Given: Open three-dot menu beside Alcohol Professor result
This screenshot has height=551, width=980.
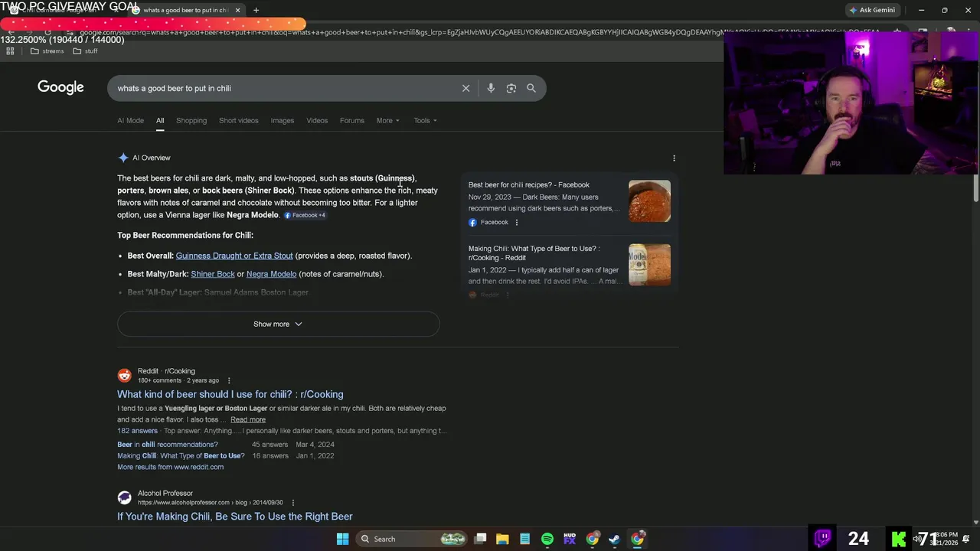Looking at the screenshot, I should [292, 503].
